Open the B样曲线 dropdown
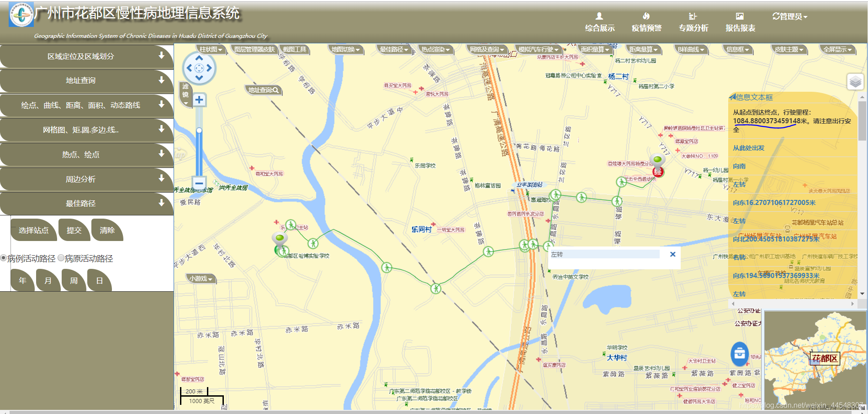 (x=691, y=49)
